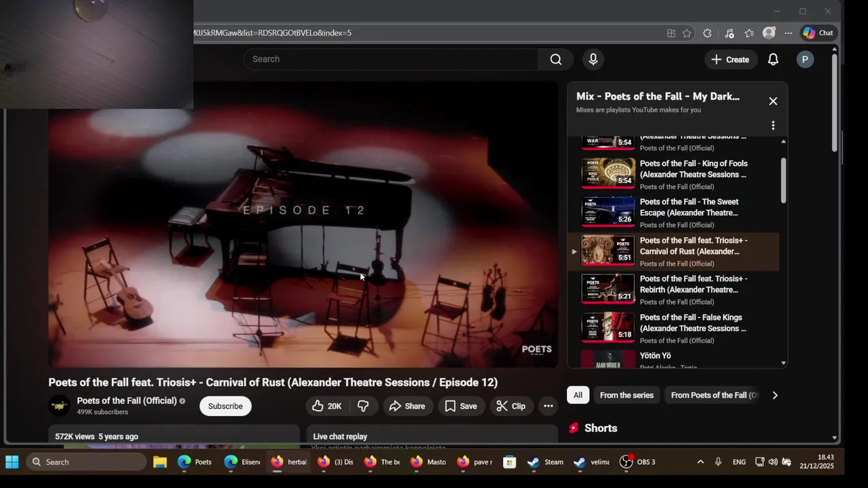Start voice search with the microphone icon
The image size is (868, 488).
[593, 59]
